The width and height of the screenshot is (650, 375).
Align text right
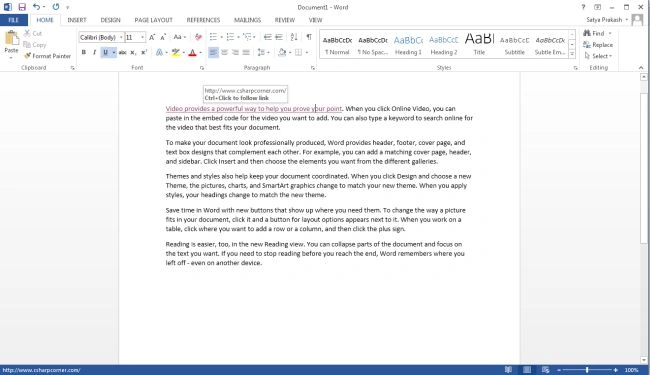235,52
